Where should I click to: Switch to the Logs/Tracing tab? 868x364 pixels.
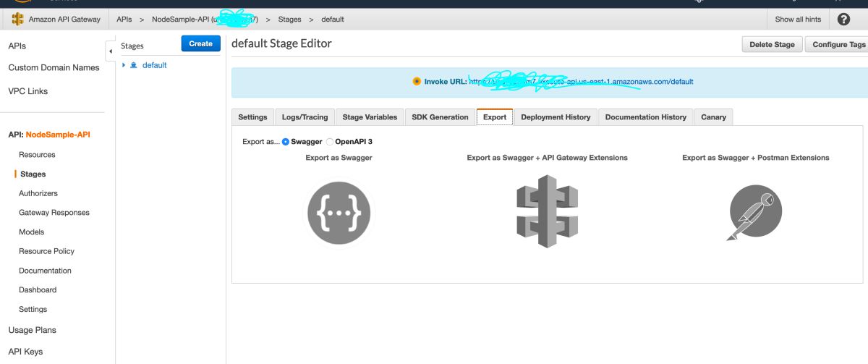[x=305, y=117]
